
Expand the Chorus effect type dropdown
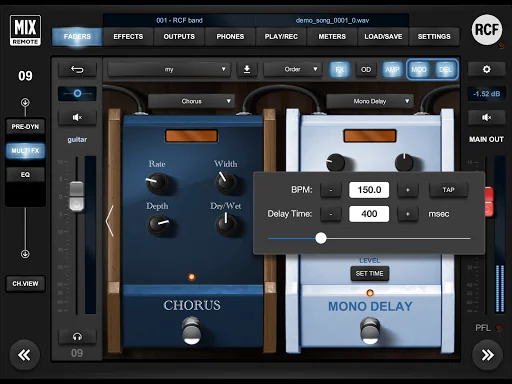pyautogui.click(x=192, y=101)
